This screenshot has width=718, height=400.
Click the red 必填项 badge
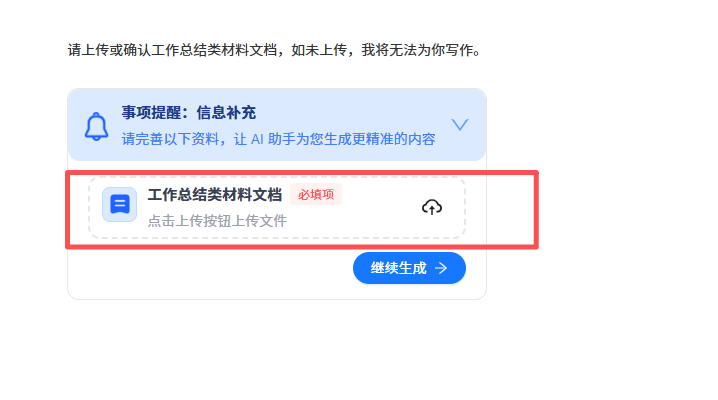pyautogui.click(x=316, y=195)
